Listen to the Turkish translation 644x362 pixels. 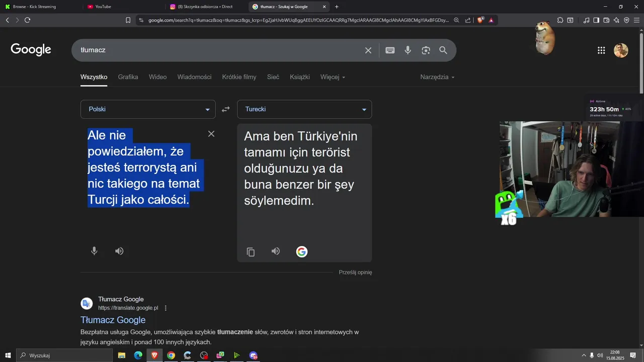point(276,251)
